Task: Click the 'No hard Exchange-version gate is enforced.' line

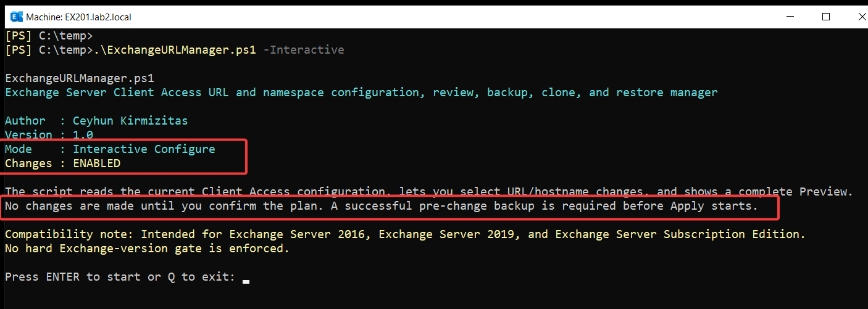Action: [147, 249]
